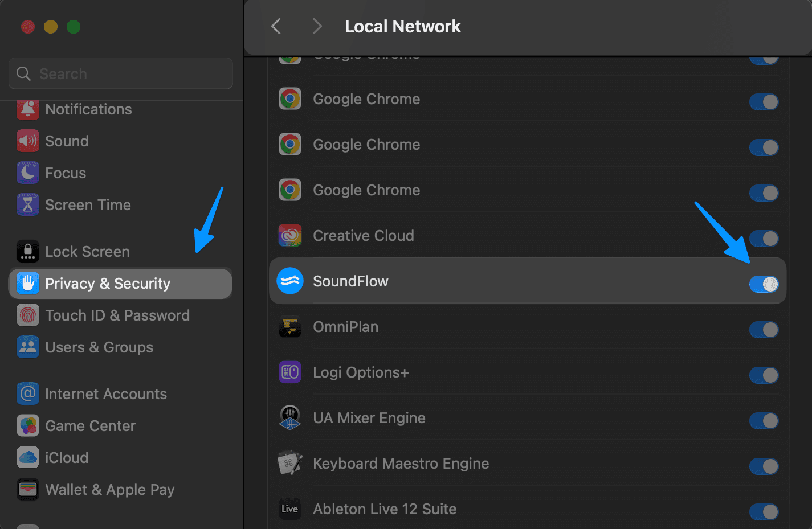Disable local network access for Creative Cloud
Viewport: 812px width, 529px height.
(x=764, y=239)
